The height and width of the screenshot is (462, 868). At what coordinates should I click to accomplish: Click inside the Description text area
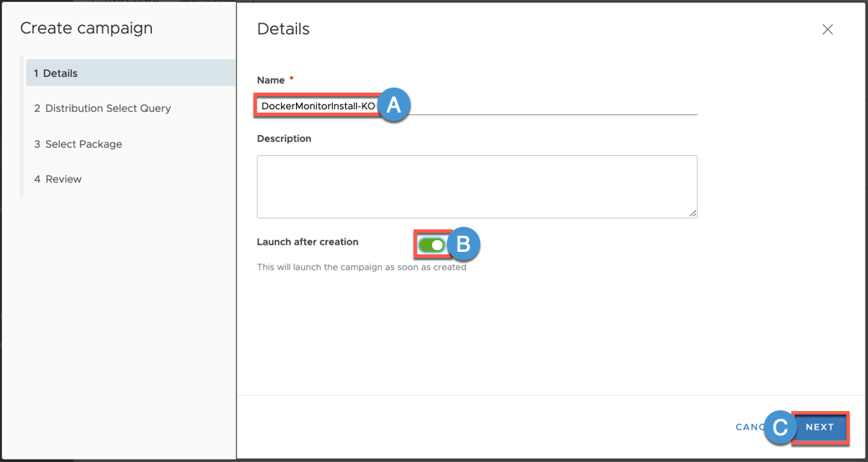pos(476,186)
